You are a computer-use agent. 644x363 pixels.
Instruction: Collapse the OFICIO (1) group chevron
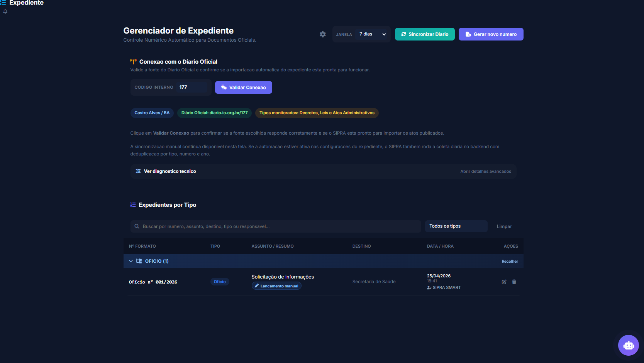point(131,261)
